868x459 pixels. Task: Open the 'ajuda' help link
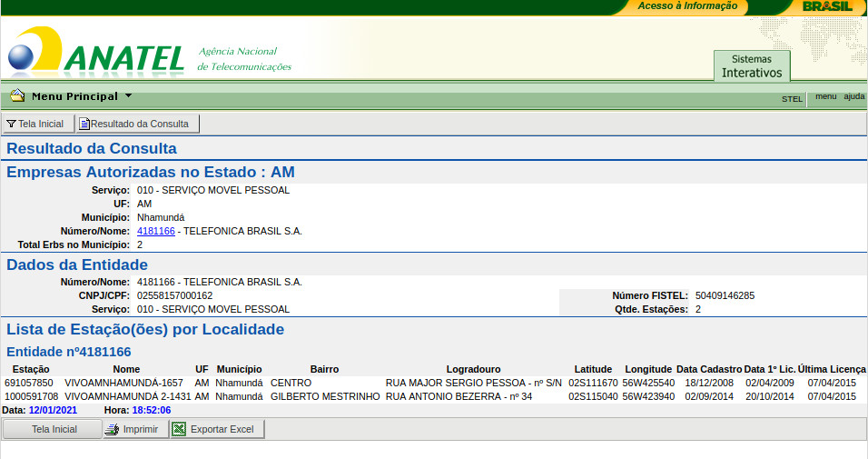(853, 96)
